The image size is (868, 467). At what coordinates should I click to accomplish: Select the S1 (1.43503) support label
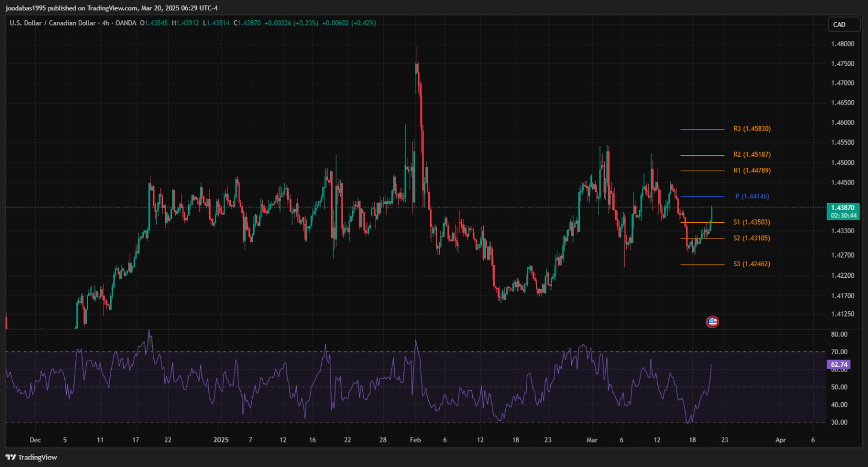[x=752, y=222]
